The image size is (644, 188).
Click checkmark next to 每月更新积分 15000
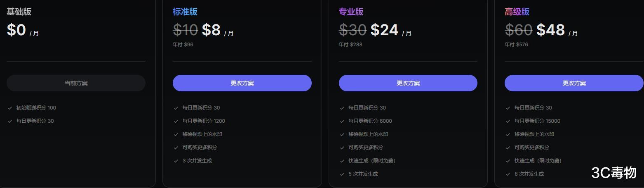coord(508,121)
